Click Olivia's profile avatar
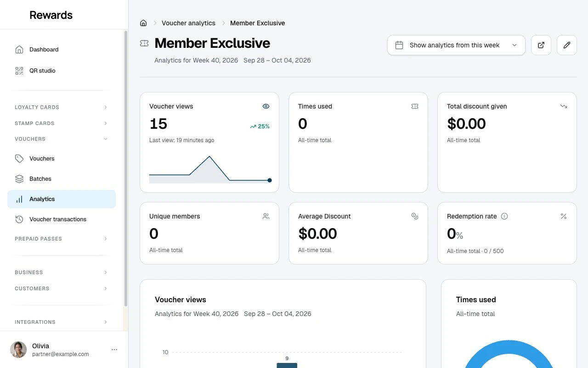 18,350
